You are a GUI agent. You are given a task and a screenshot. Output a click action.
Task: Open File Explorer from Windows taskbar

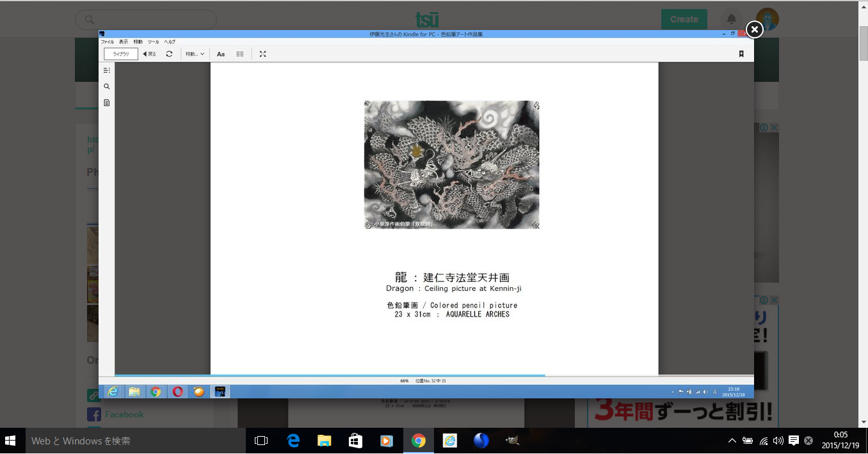tap(325, 441)
